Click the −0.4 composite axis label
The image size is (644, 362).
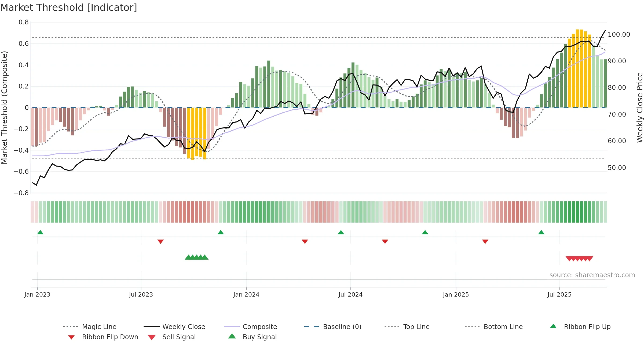(x=21, y=150)
